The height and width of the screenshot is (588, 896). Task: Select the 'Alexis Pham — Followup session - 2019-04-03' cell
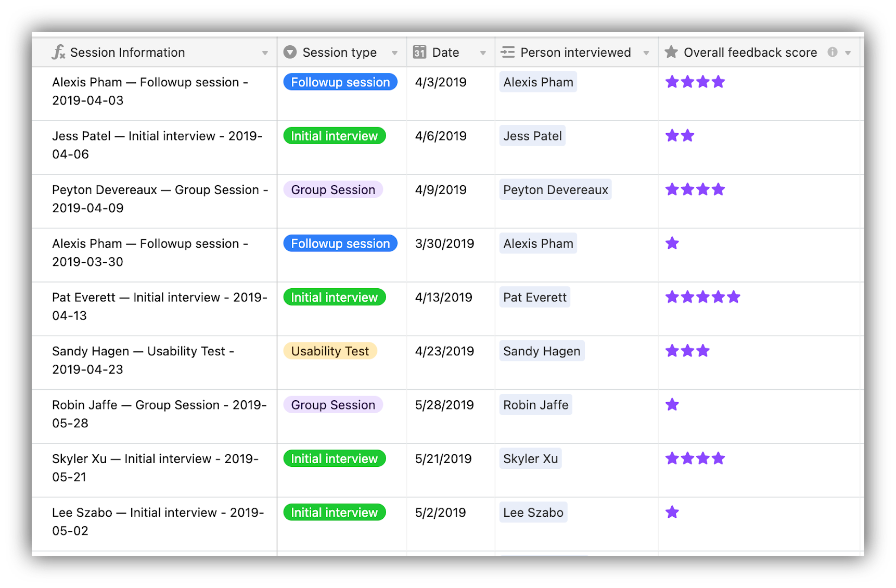(154, 94)
